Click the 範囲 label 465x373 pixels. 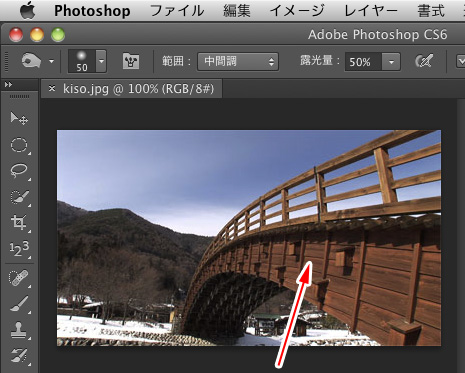176,61
